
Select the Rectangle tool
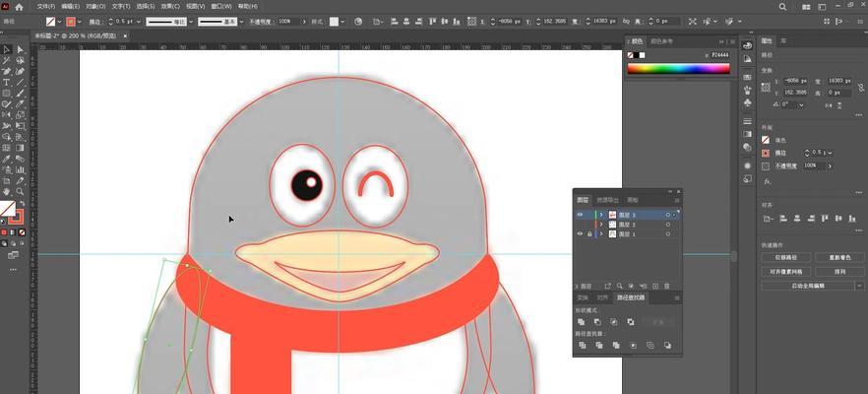7,94
